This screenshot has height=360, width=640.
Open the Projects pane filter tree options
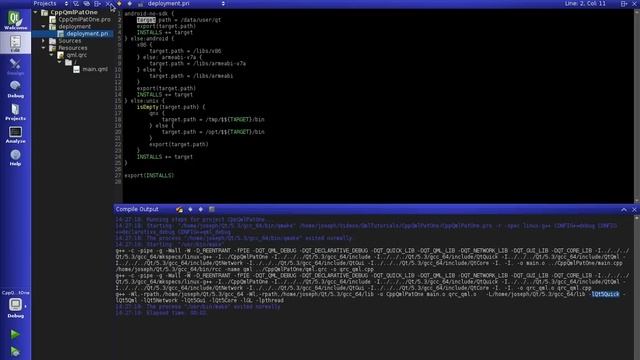[76, 3]
